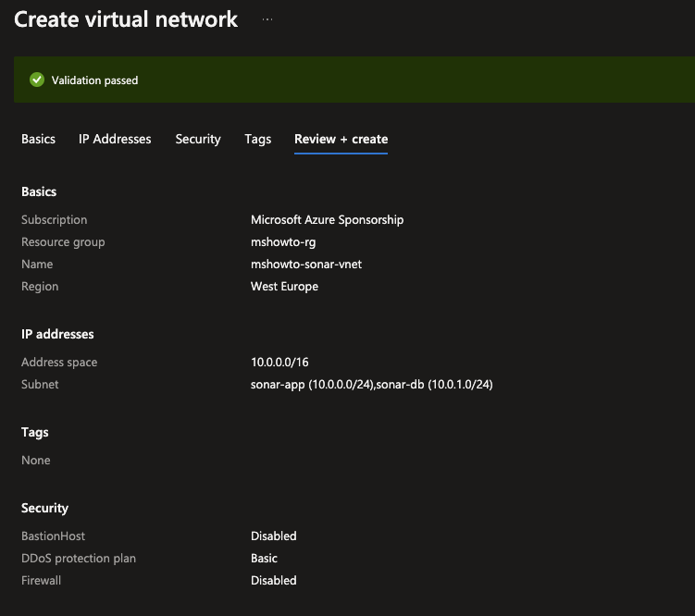Select the West Europe region value

[x=284, y=287]
